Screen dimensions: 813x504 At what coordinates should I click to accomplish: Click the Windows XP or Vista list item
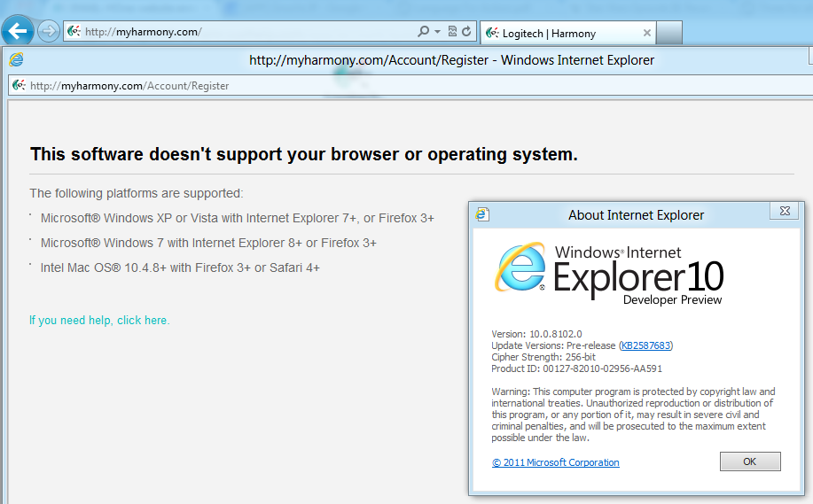coord(237,218)
